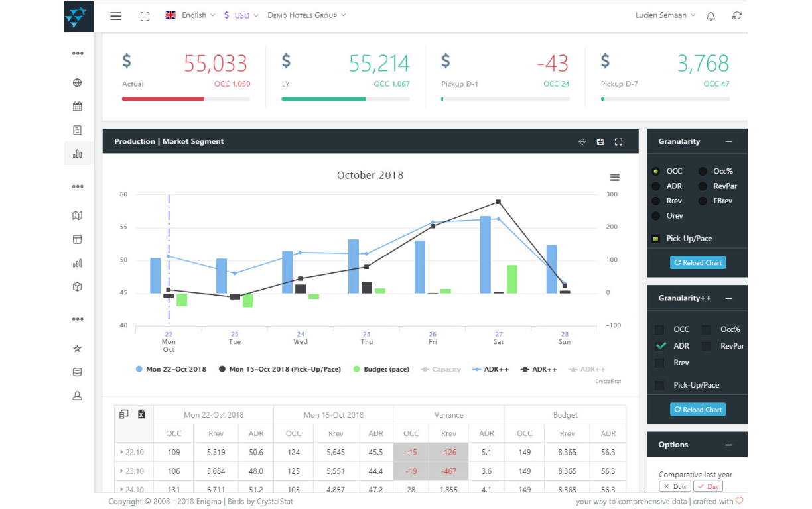Select the RevPar radio in Granularity
Viewport: 812px width, 509px height.
pos(703,186)
